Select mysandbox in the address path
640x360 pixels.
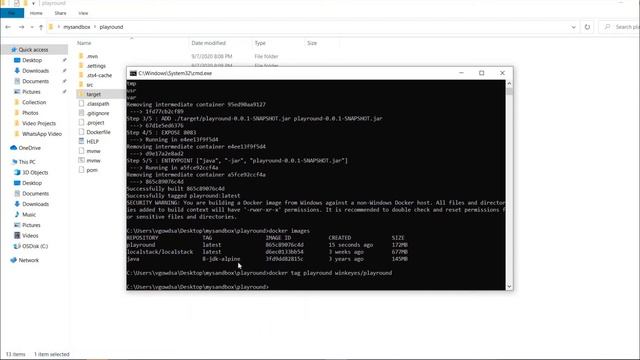[x=77, y=27]
